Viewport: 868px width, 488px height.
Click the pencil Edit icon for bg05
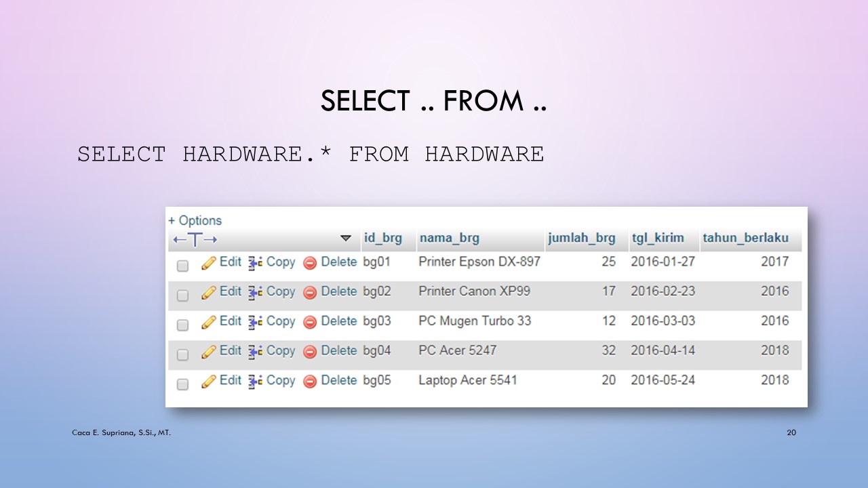(x=209, y=382)
